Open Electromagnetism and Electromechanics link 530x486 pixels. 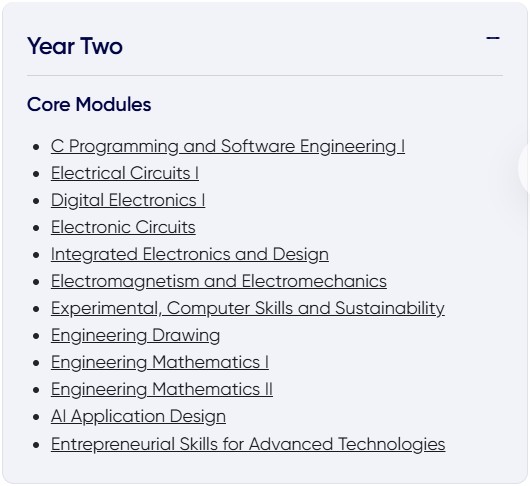point(219,281)
